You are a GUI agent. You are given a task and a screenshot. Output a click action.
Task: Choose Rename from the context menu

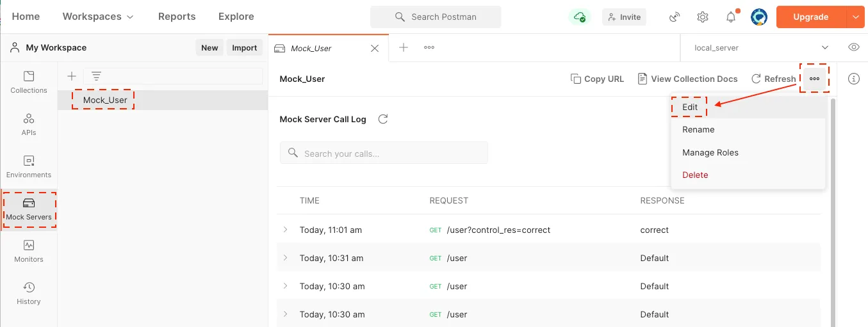748,129
